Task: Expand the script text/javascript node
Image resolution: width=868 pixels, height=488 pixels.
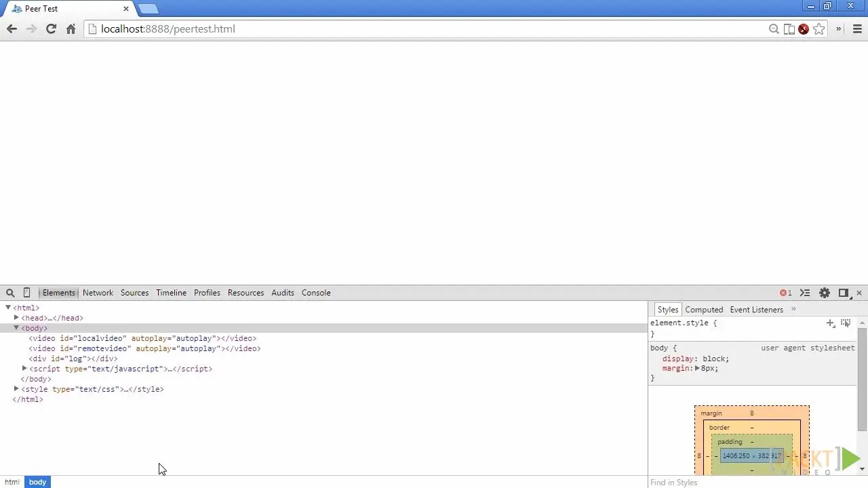Action: pyautogui.click(x=24, y=369)
